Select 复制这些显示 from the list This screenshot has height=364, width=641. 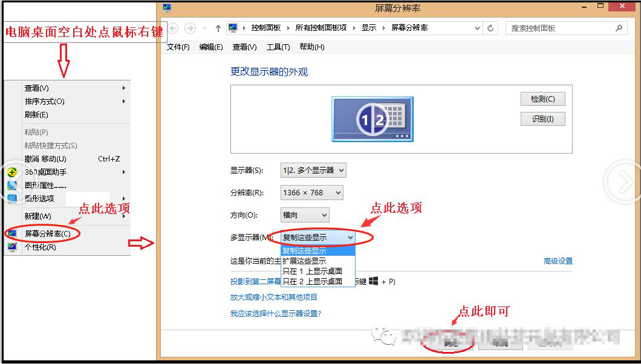point(317,251)
